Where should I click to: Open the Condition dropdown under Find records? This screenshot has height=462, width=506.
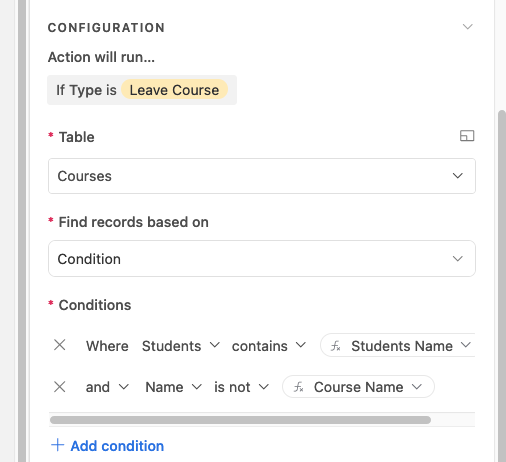pos(262,259)
